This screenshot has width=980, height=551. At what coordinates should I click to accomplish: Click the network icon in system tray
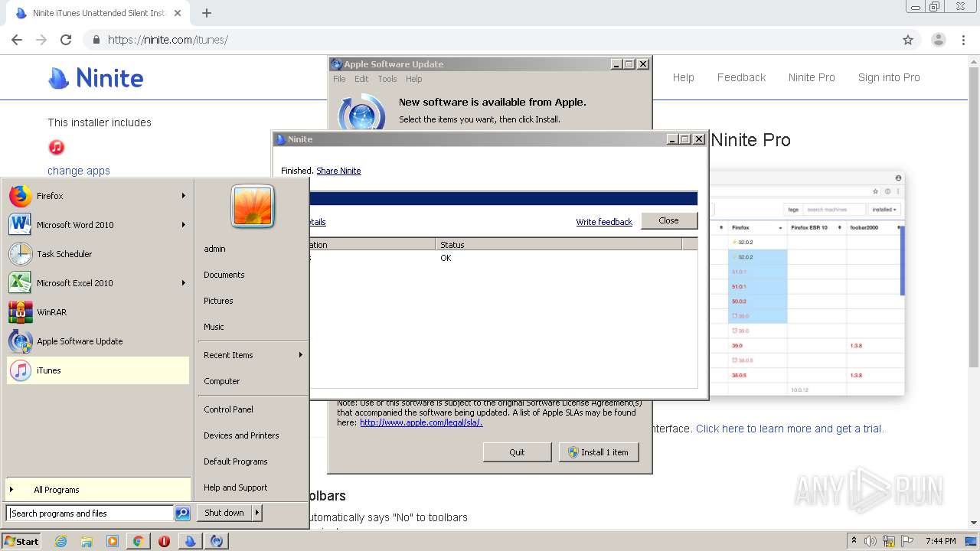pos(889,541)
